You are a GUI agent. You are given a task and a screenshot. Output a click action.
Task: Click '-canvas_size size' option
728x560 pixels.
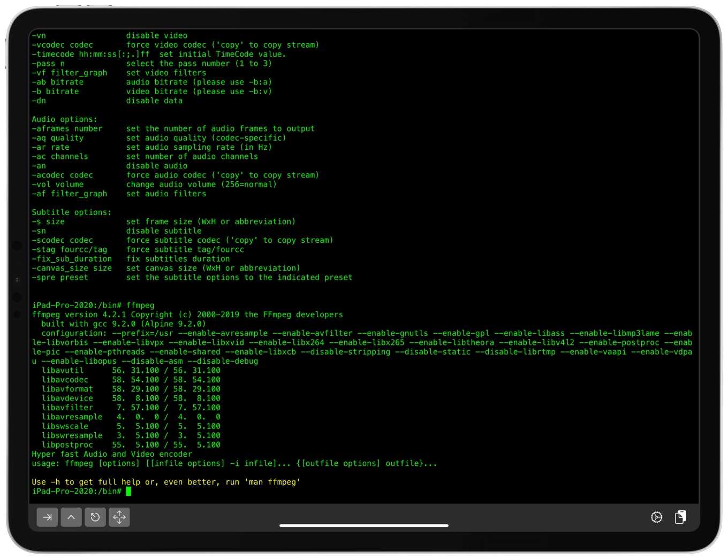72,268
